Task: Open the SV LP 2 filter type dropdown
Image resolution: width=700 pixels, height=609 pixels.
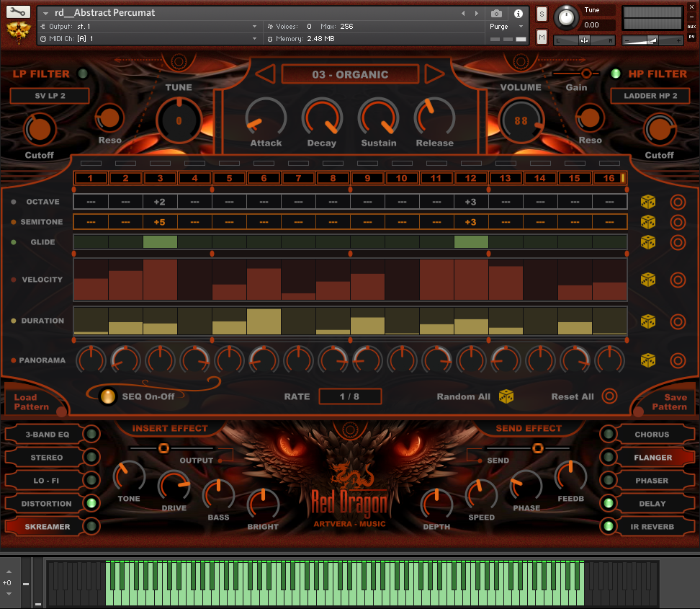Action: click(x=50, y=96)
